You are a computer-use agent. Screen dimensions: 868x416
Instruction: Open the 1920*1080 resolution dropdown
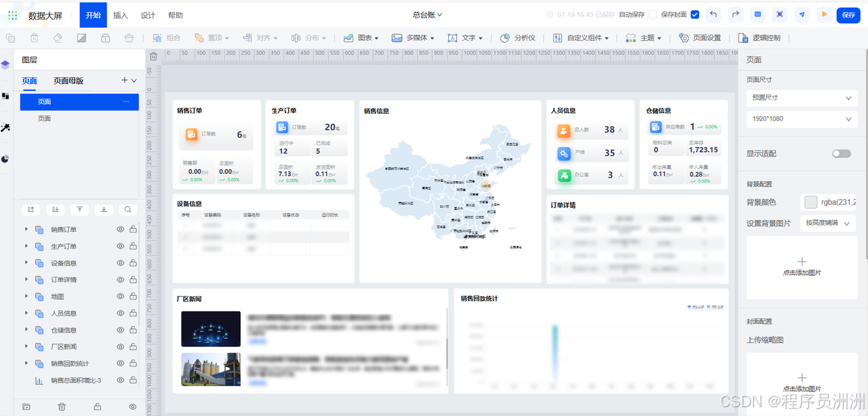pyautogui.click(x=802, y=119)
